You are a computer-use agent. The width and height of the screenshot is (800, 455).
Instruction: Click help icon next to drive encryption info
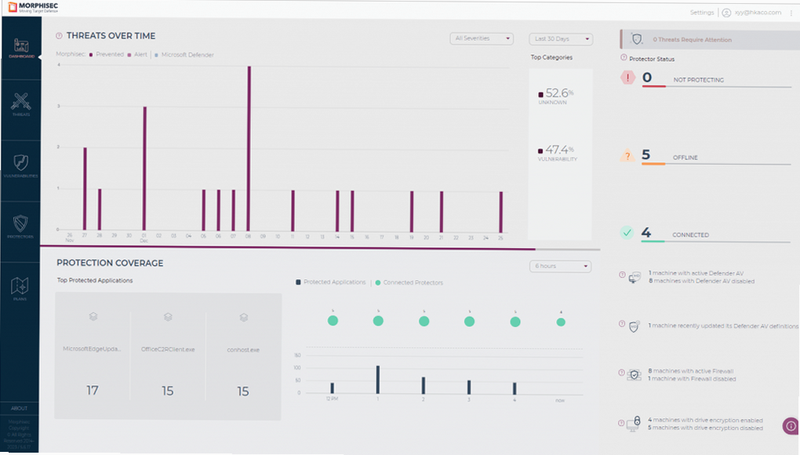point(621,423)
